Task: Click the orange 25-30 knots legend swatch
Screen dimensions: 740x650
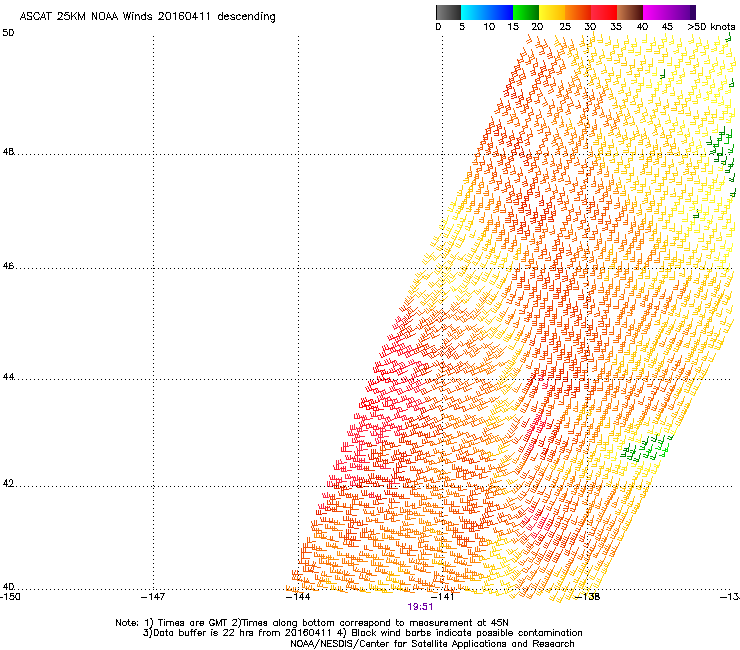Action: [x=578, y=12]
